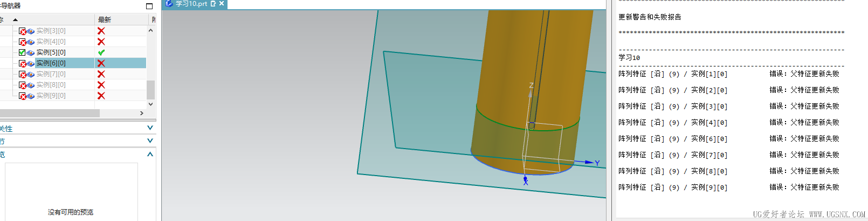This screenshot has height=221, width=868.
Task: Click the feature icon of 实例[8][0]
Action: (31, 85)
